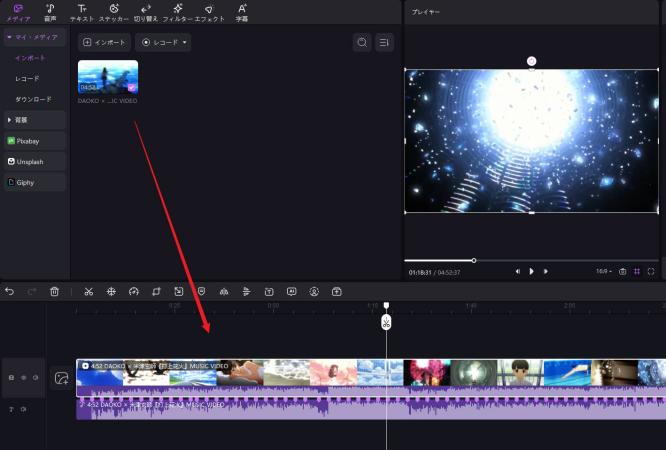The image size is (666, 450).
Task: Expand the レコード dropdown
Action: pyautogui.click(x=163, y=42)
